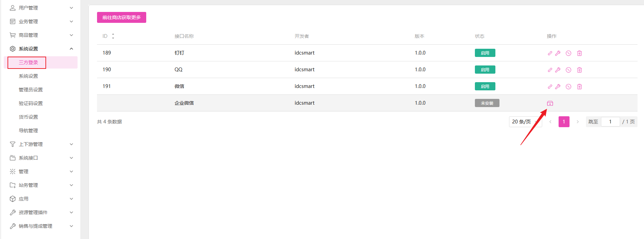Expand the 上下游管理 menu
Viewport: 644px width, 239px height.
pyautogui.click(x=41, y=144)
